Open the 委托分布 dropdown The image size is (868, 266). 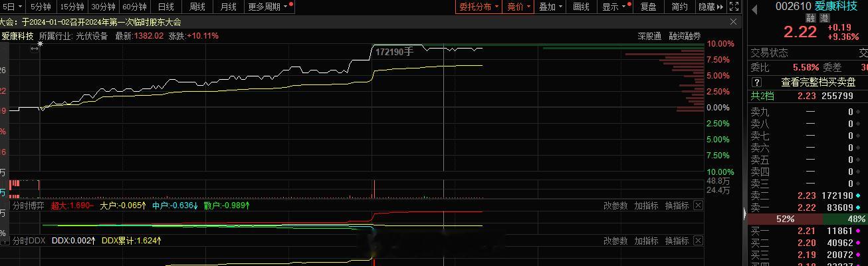(x=478, y=7)
